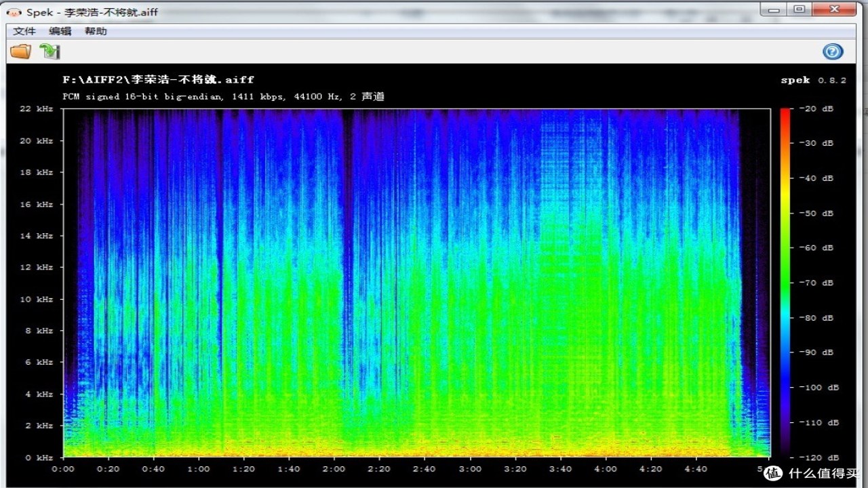Open the blue help question-mark icon
868x488 pixels.
(833, 52)
